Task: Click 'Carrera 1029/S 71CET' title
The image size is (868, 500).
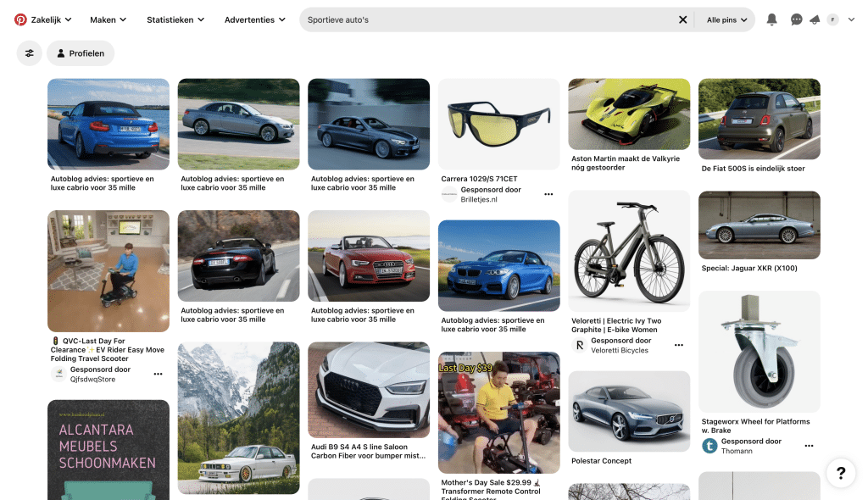Action: [480, 179]
